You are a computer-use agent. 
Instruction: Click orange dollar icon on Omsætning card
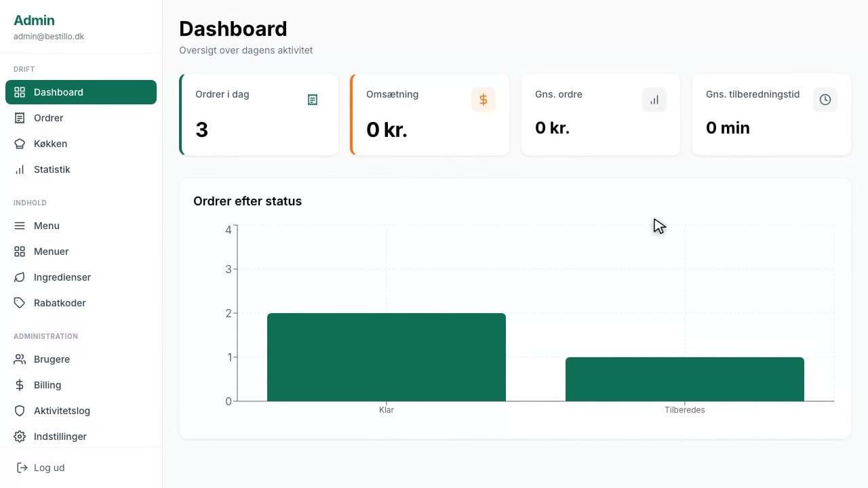484,100
